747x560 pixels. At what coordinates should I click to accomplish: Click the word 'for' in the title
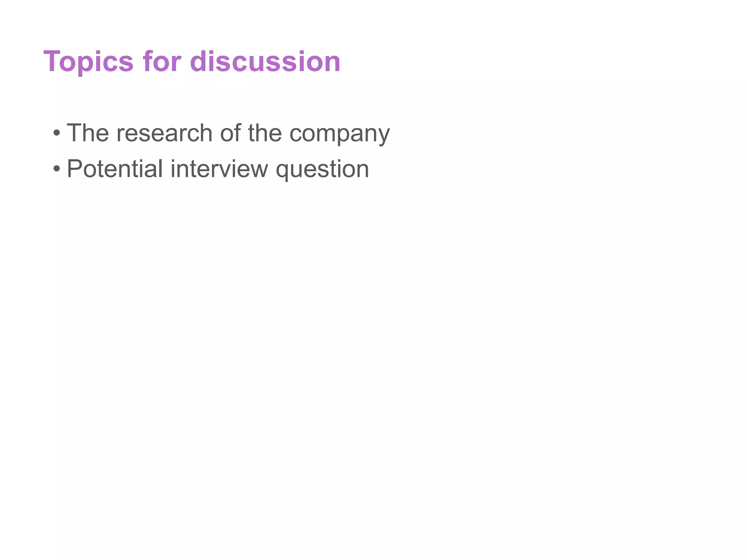tap(162, 61)
